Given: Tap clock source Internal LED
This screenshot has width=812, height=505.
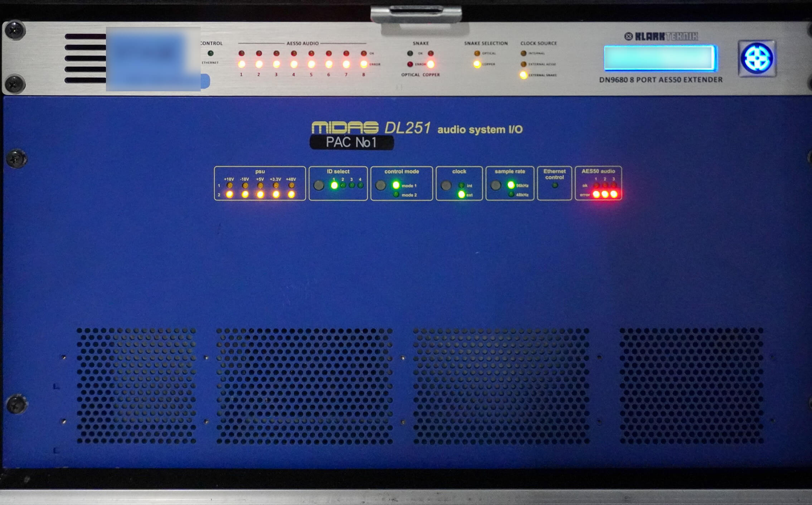Looking at the screenshot, I should pos(524,53).
